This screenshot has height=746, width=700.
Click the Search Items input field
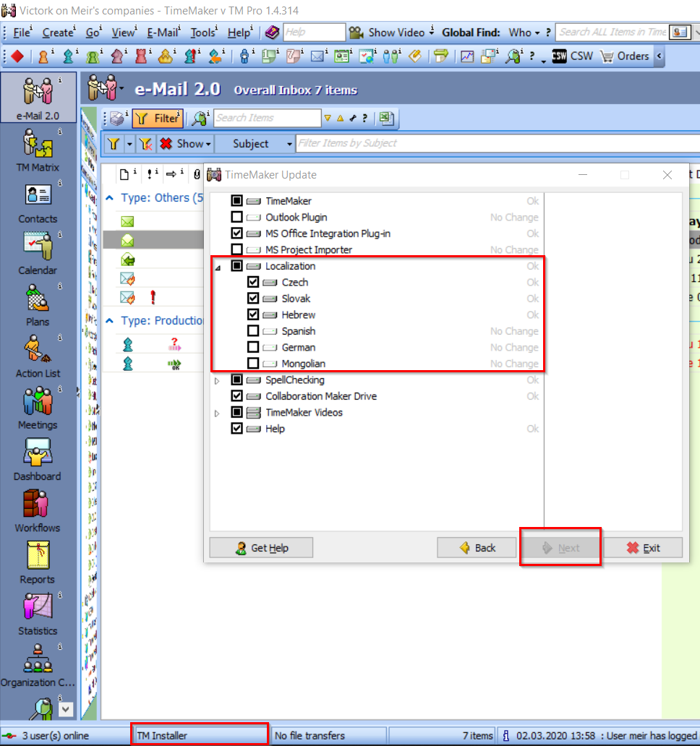tap(268, 118)
